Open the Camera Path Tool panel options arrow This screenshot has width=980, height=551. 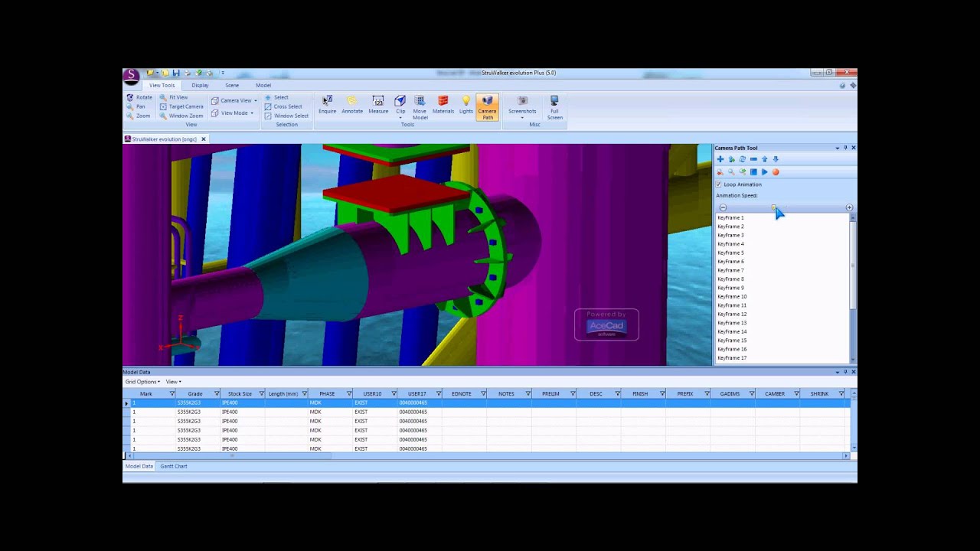(837, 148)
